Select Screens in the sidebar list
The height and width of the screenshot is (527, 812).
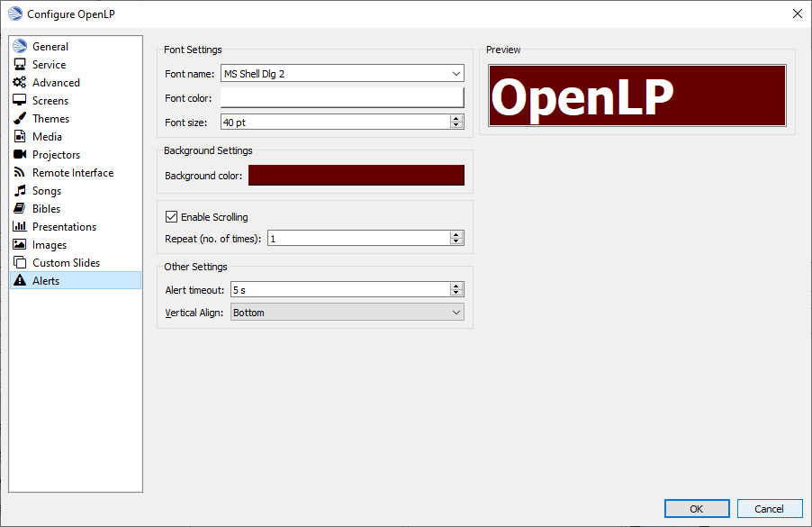tap(75, 101)
